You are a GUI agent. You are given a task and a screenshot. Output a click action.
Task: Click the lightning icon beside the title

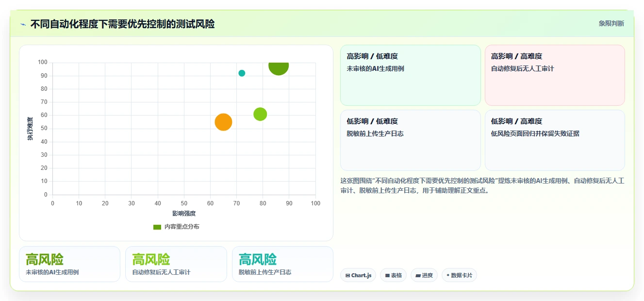click(23, 24)
